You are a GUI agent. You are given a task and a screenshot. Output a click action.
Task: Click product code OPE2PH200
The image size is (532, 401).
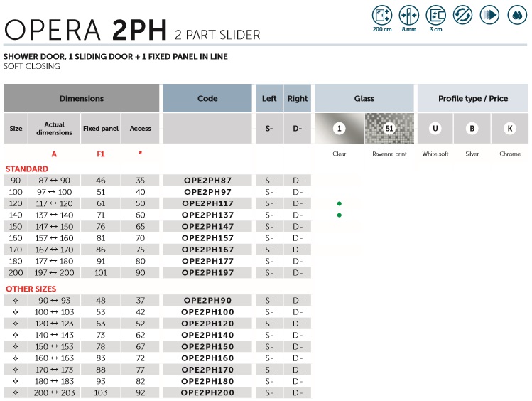pos(207,392)
